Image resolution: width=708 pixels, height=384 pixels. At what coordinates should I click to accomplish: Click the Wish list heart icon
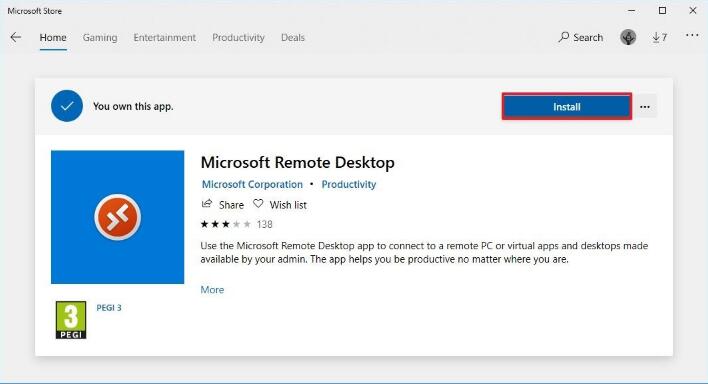point(258,204)
